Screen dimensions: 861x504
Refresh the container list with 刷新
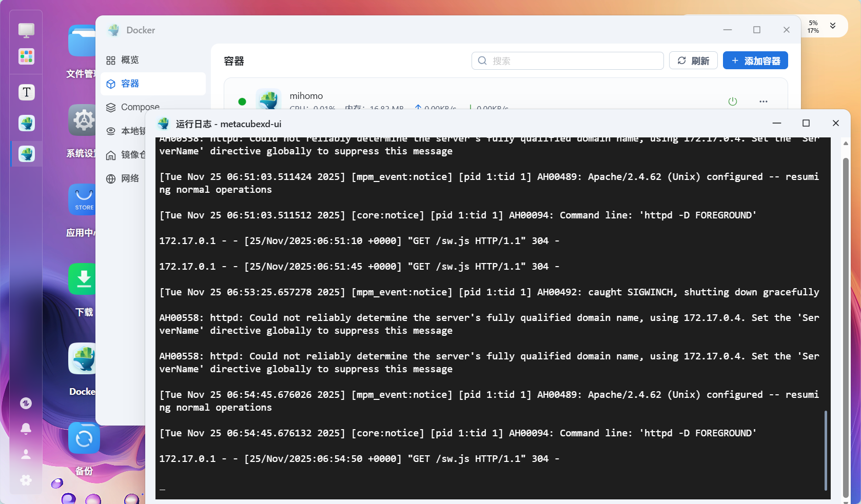click(693, 61)
